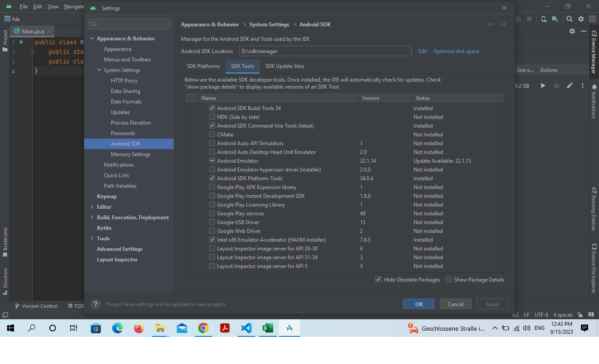Viewport: 599px width, 364px height.
Task: Switch to SDK Update Sites tab
Action: pos(285,66)
